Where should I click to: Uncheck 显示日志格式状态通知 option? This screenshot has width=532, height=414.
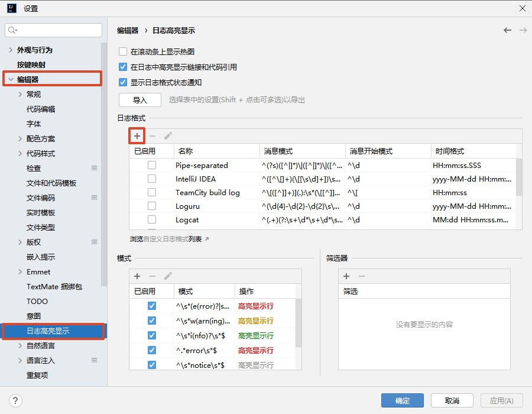pyautogui.click(x=123, y=83)
